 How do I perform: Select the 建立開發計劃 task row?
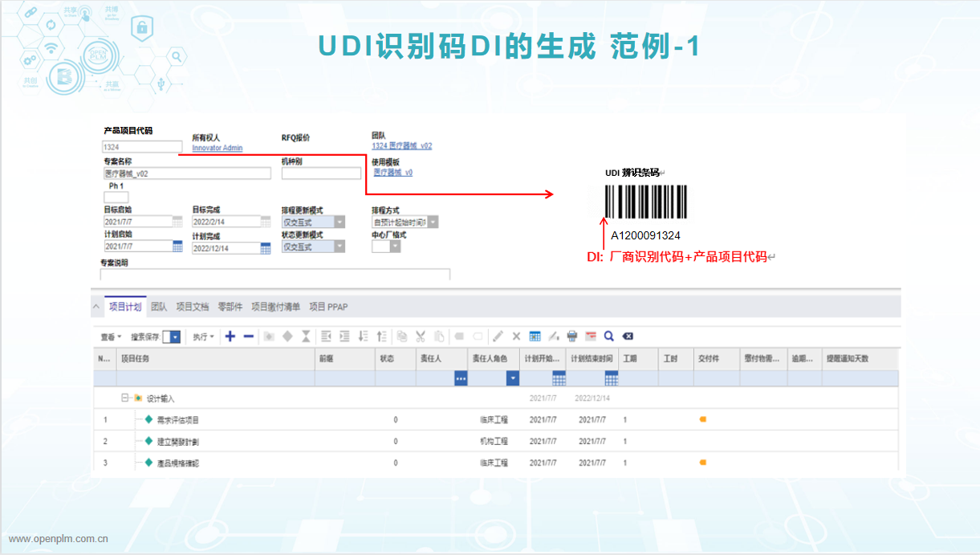click(178, 441)
